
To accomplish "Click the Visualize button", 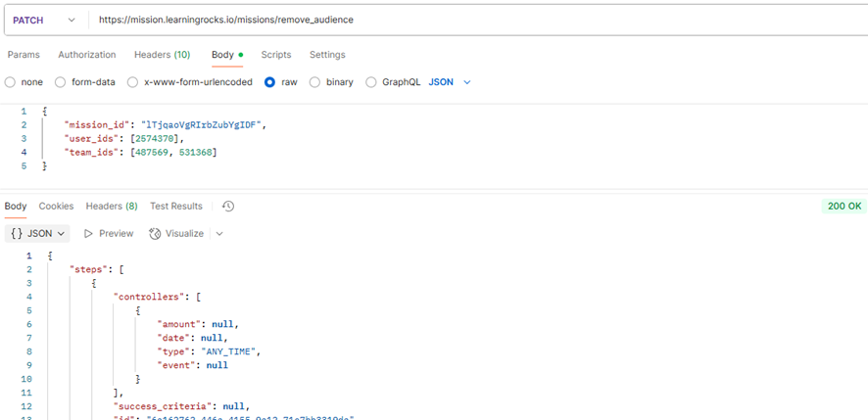I will pyautogui.click(x=176, y=234).
